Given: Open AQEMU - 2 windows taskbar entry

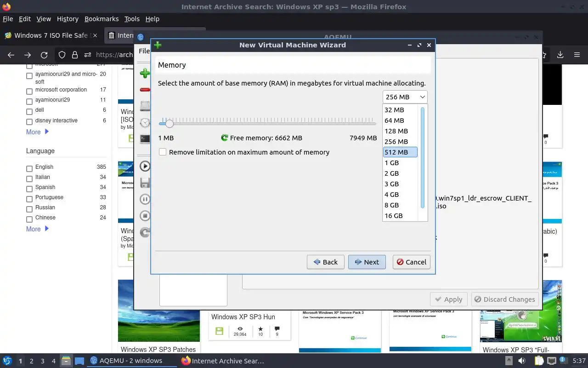Looking at the screenshot, I should click(x=132, y=361).
